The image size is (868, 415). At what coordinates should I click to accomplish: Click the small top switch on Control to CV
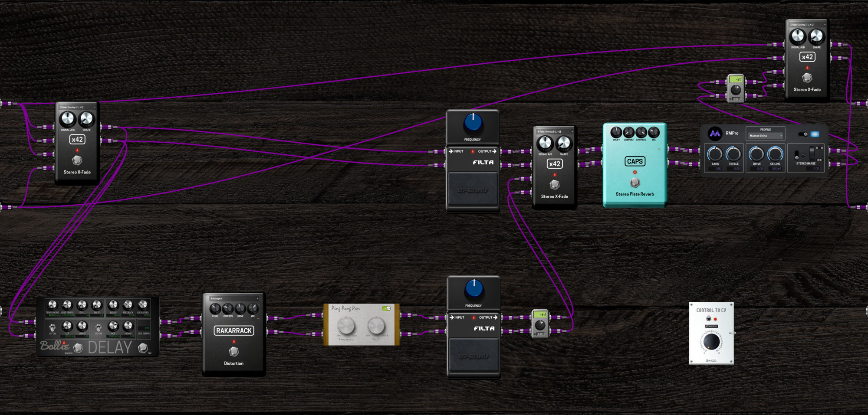pos(709,319)
